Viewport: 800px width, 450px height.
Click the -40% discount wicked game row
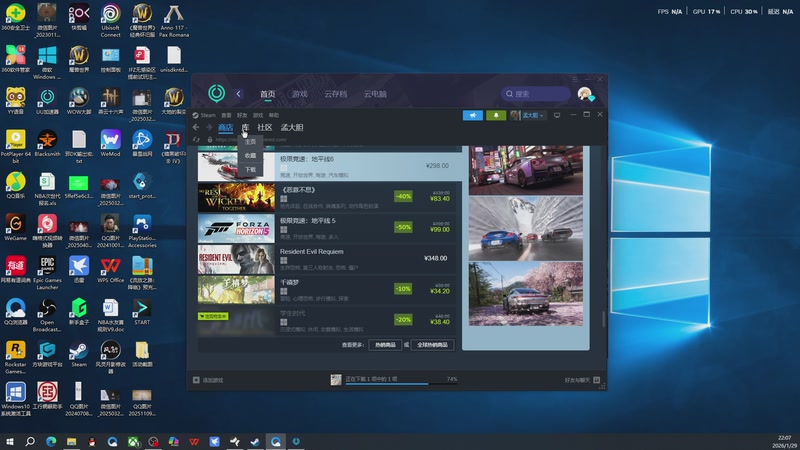327,197
